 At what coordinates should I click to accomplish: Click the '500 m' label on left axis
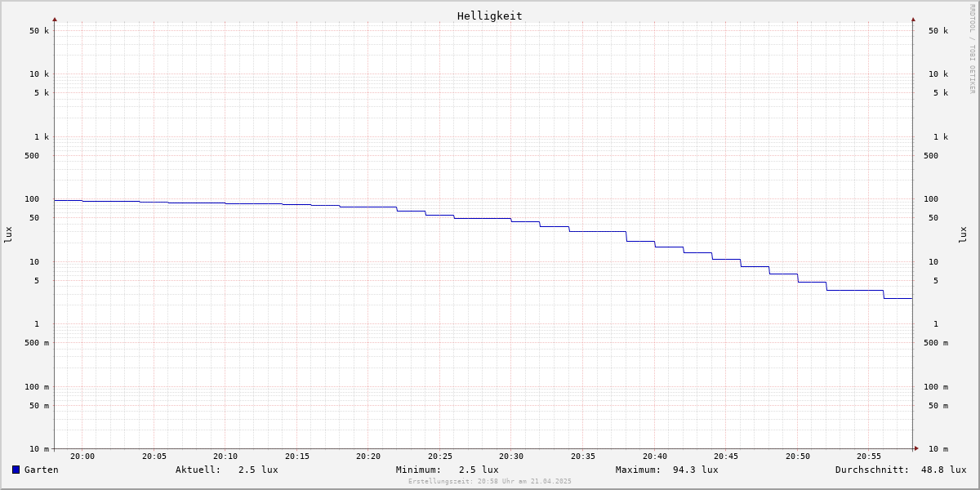click(x=37, y=343)
